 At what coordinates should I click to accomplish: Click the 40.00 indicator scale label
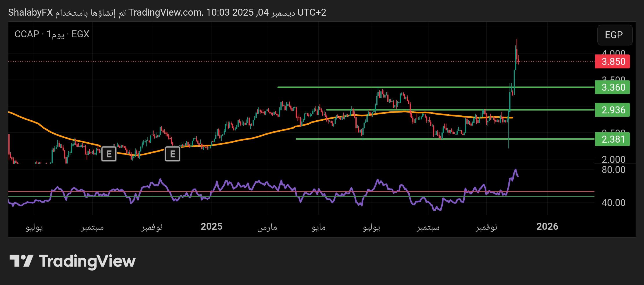pyautogui.click(x=613, y=203)
